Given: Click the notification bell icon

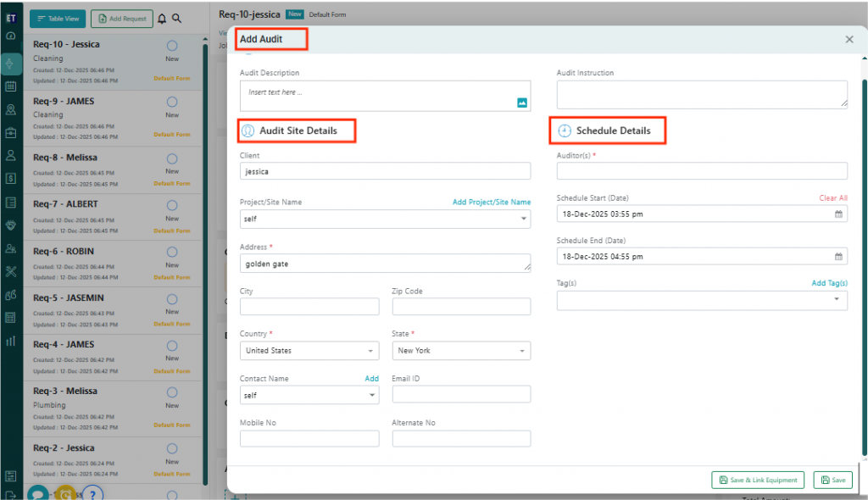Looking at the screenshot, I should (162, 18).
